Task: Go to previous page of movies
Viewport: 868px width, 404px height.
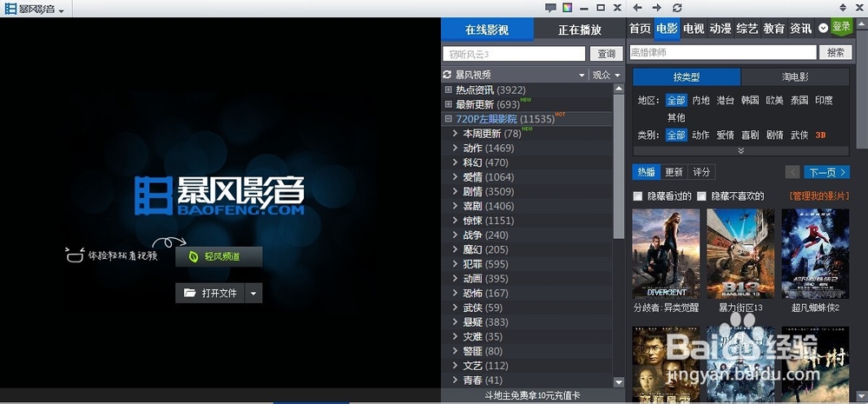Action: 792,172
